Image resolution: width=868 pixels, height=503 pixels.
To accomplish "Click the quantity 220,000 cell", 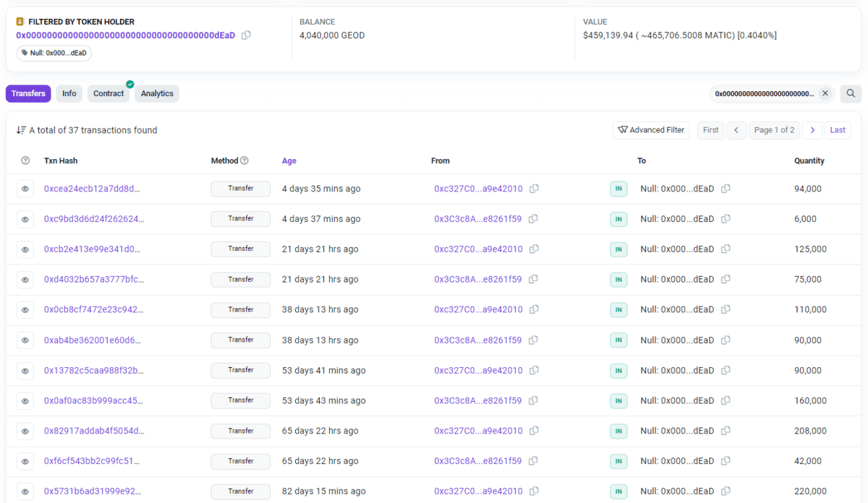I will click(x=810, y=491).
